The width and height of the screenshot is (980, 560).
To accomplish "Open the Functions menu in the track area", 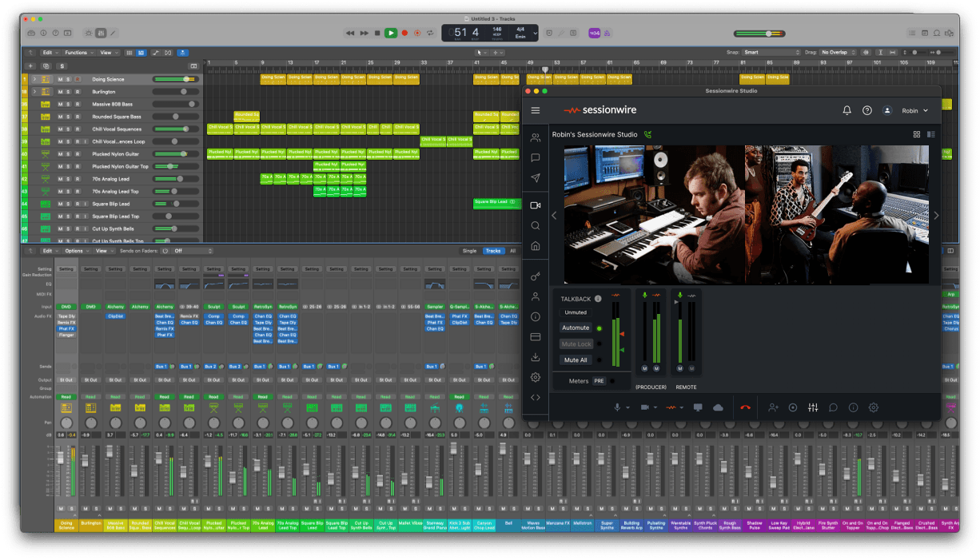I will pos(74,51).
